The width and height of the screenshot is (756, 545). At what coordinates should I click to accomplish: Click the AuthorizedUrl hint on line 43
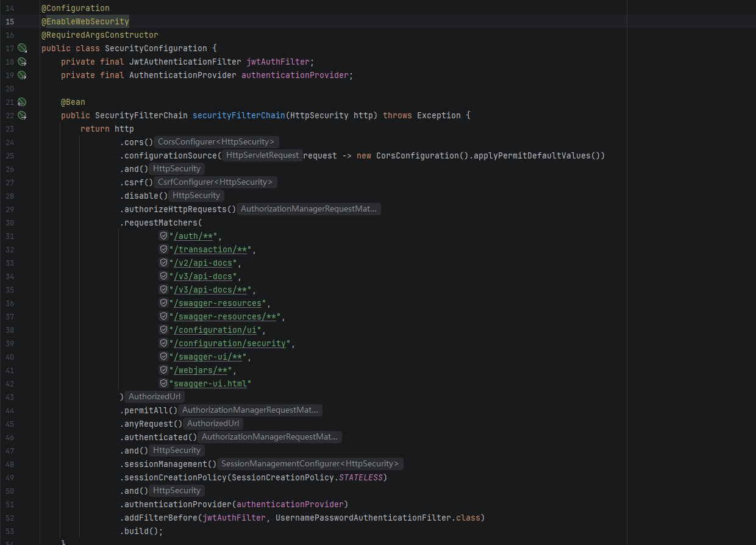[x=154, y=397]
